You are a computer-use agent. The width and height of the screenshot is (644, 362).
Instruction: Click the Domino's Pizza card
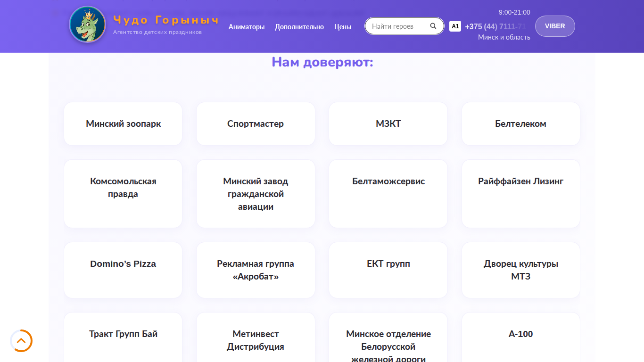(x=123, y=270)
